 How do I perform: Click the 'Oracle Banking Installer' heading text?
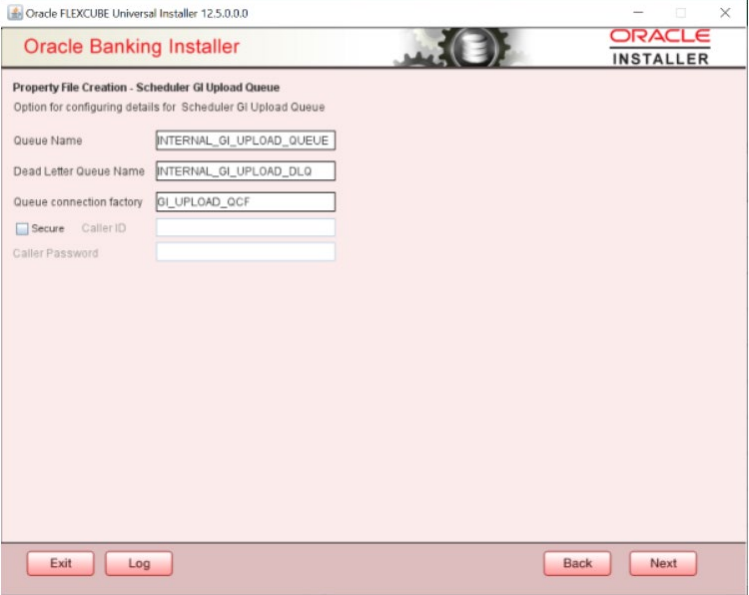[131, 47]
